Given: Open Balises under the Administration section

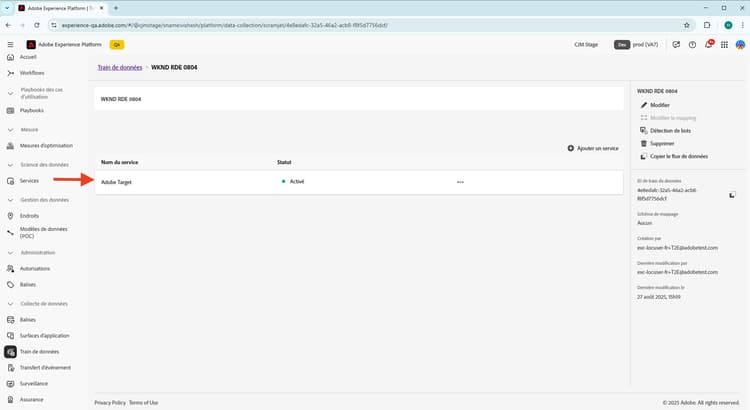Looking at the screenshot, I should [28, 285].
